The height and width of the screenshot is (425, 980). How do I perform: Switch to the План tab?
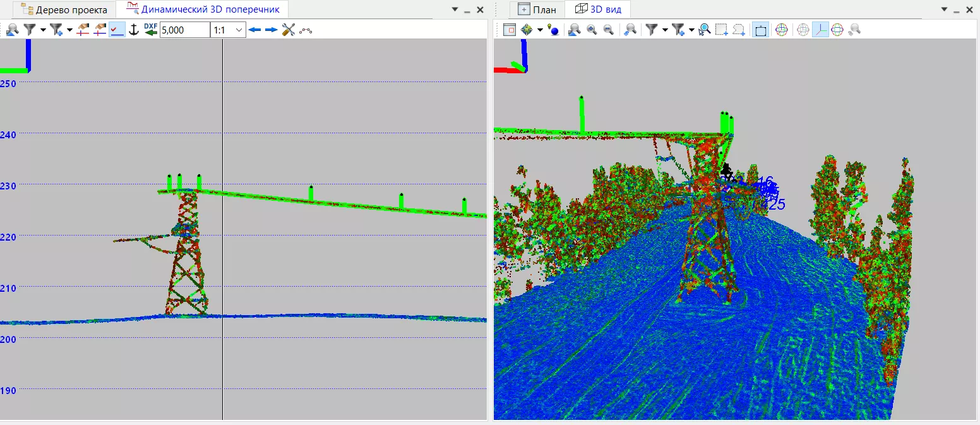pos(537,9)
